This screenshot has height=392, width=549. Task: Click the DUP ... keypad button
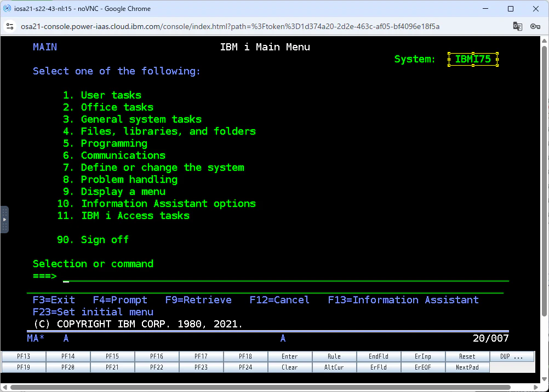pyautogui.click(x=512, y=356)
